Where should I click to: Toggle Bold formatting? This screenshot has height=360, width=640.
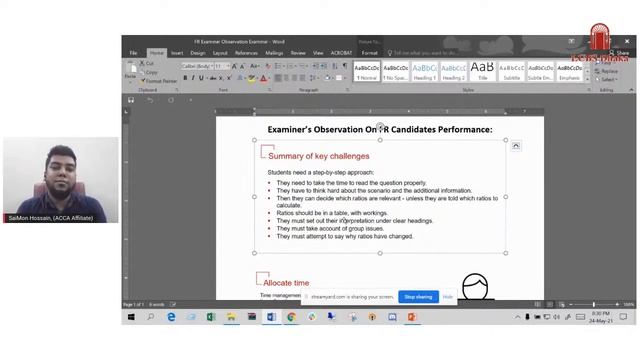coord(185,78)
